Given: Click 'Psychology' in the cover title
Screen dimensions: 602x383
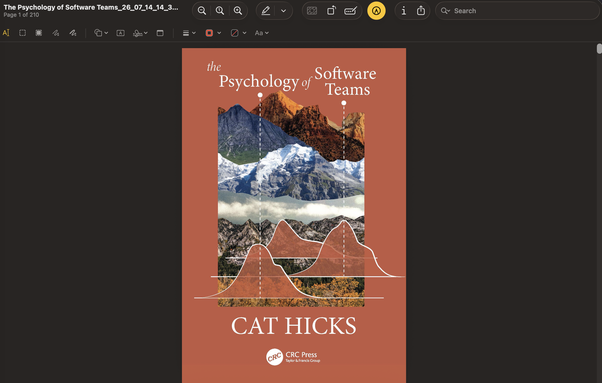Looking at the screenshot, I should (259, 82).
